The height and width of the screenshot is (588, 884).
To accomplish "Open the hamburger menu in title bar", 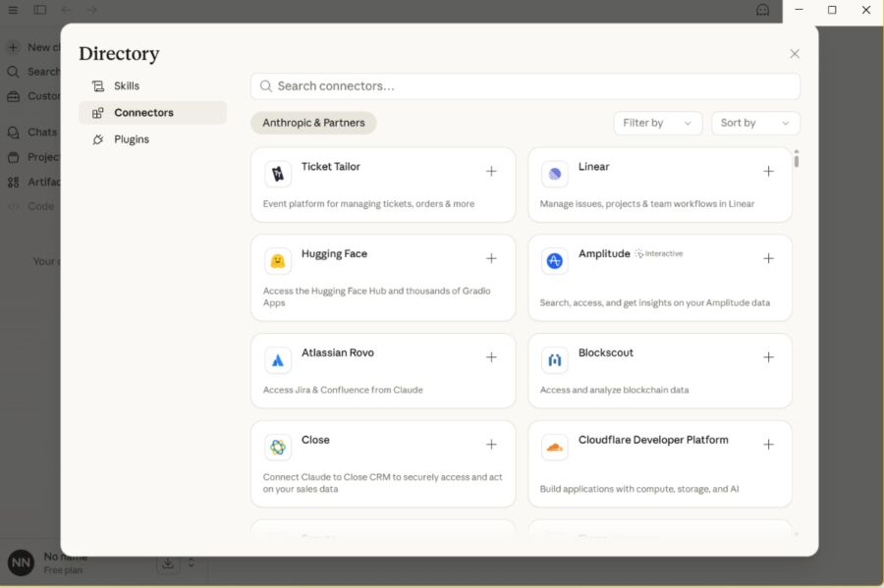I will point(13,10).
